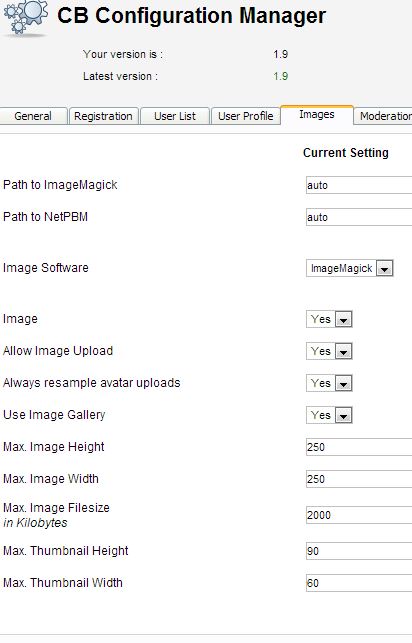The width and height of the screenshot is (412, 643).
Task: Click the Max. Image Filesize field
Action: 359,515
